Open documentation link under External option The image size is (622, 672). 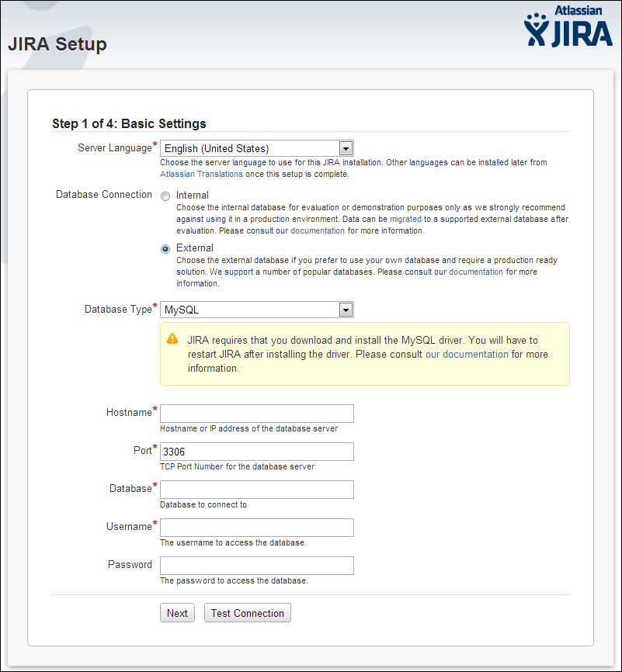pyautogui.click(x=476, y=272)
